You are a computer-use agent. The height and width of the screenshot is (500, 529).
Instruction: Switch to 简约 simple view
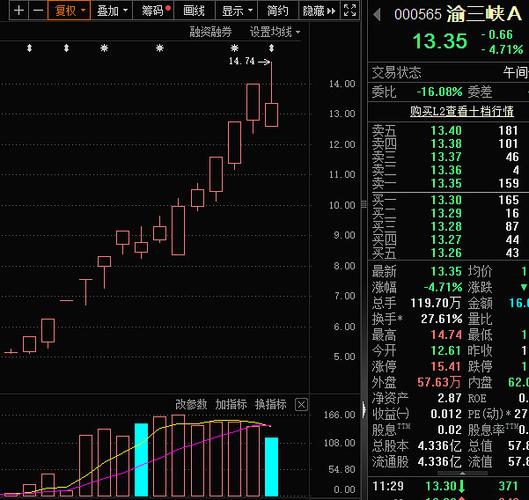pos(278,10)
